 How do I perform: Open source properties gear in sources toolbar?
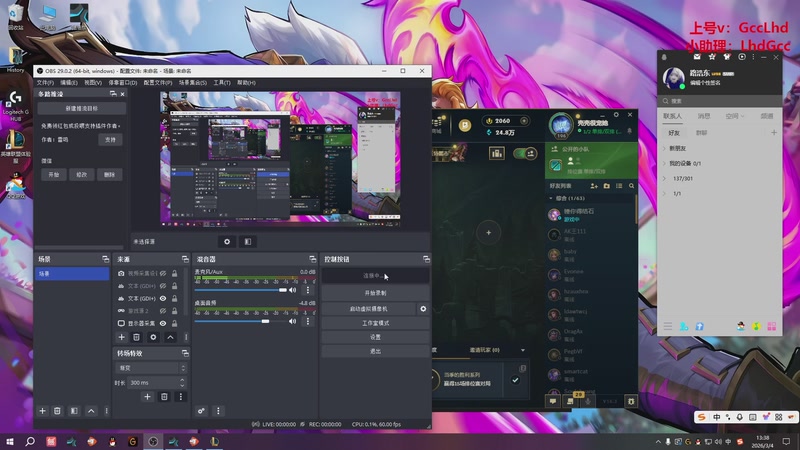(153, 337)
